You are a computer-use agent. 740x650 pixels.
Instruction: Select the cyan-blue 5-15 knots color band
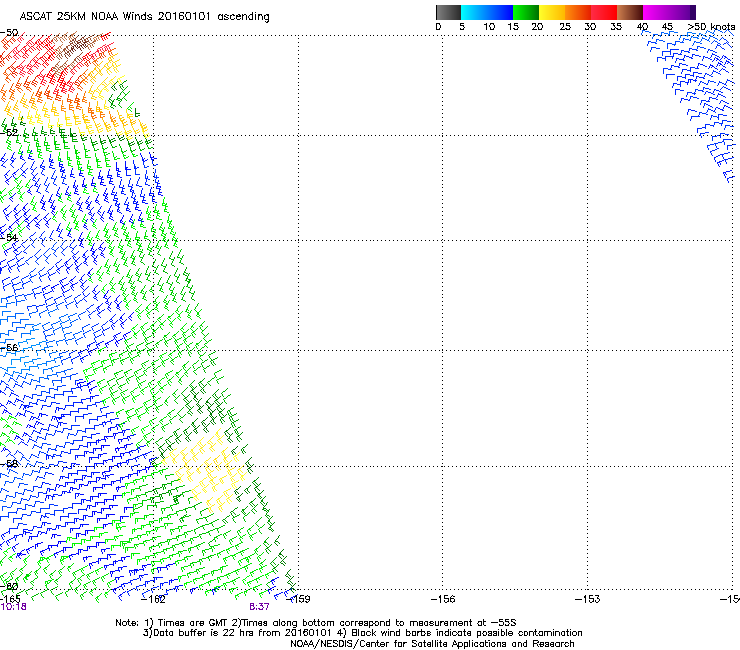tap(487, 12)
